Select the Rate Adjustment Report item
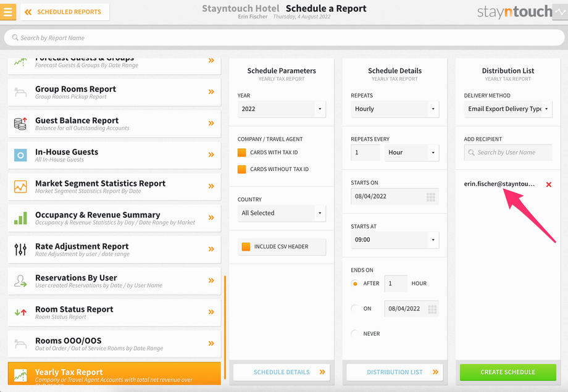Viewport: 568px width, 392px height. (x=114, y=249)
